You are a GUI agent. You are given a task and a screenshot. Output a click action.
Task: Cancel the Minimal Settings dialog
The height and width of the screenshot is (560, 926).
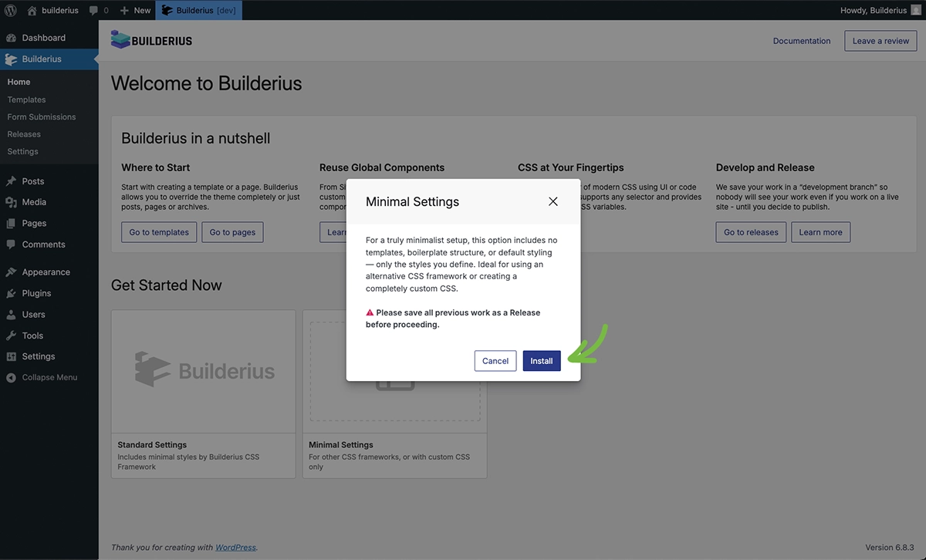(495, 360)
